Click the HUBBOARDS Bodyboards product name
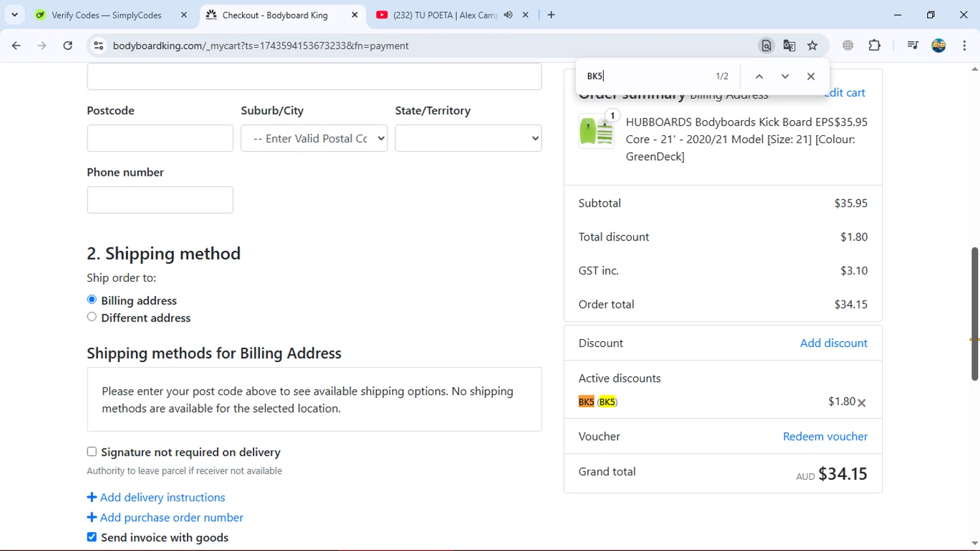 click(x=730, y=139)
